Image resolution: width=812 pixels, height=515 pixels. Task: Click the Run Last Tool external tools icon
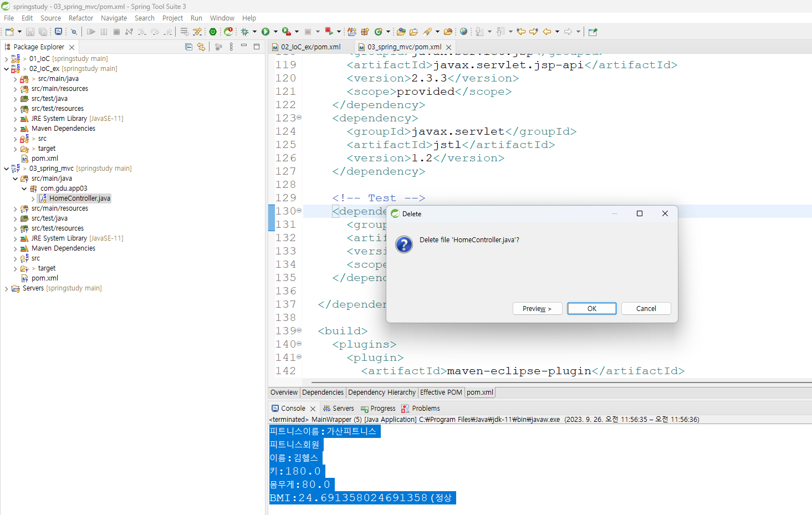[x=286, y=32]
